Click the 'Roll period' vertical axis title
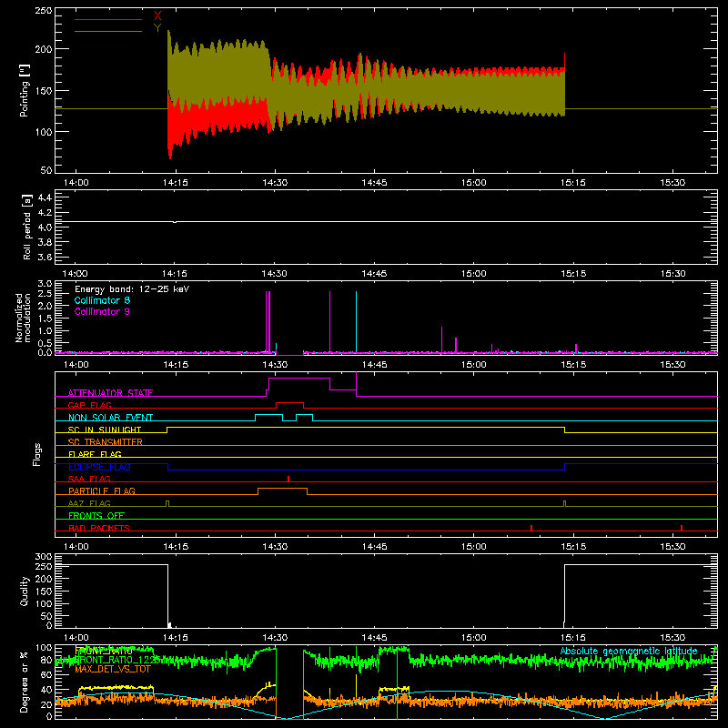728x728 pixels. coord(26,227)
